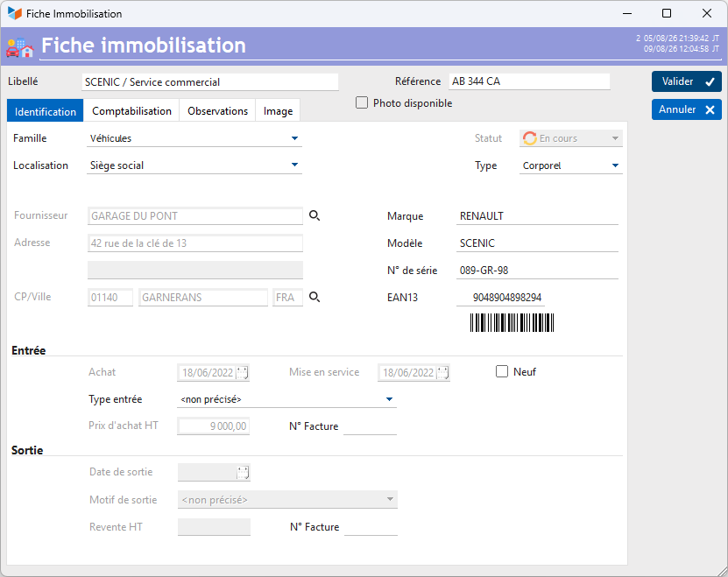Click the Fiche immobilisation header icon

tap(20, 47)
